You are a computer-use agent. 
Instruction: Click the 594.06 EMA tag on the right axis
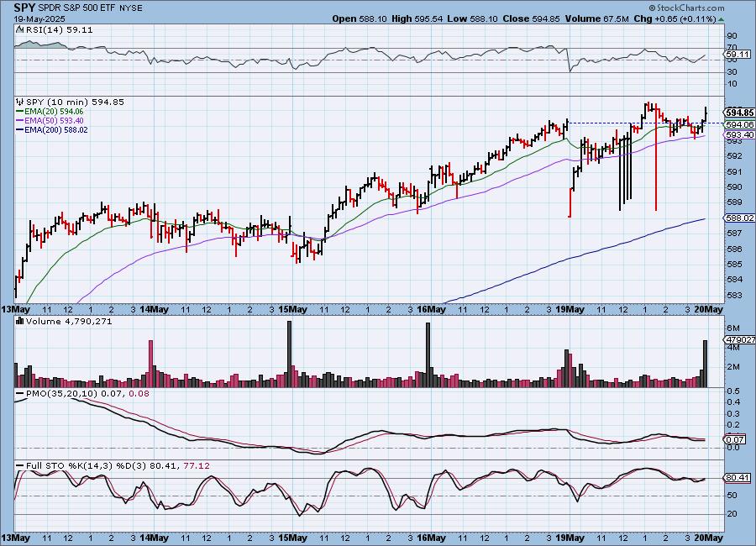740,124
